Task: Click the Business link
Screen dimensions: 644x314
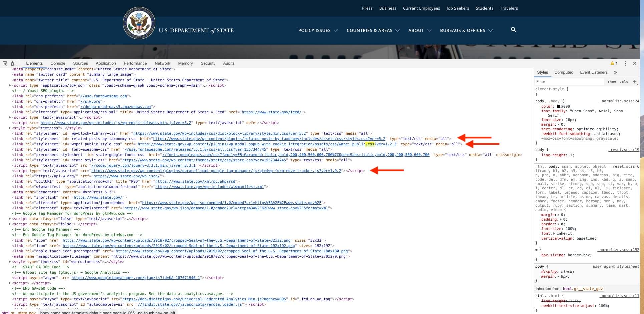Action: (x=388, y=8)
